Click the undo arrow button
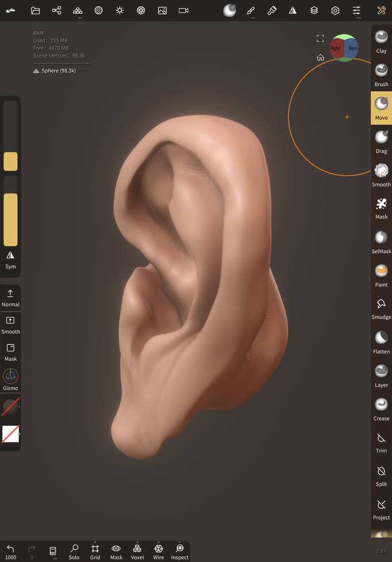This screenshot has height=562, width=392. click(10, 552)
